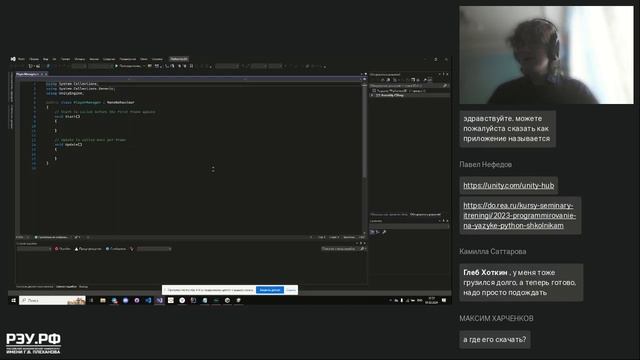Image resolution: width=640 pixels, height=360 pixels.
Task: Click the property pages wrench in Properties panel
Action: point(384,232)
